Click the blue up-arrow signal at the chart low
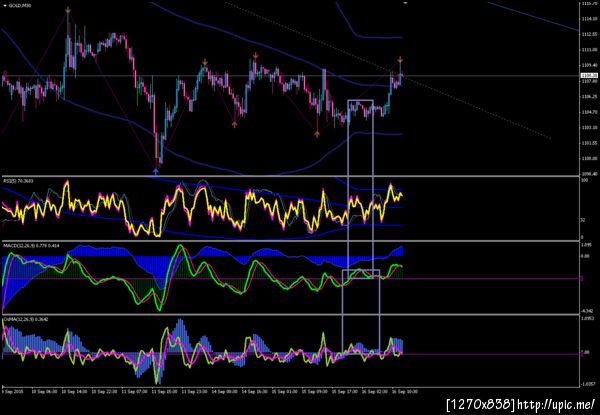600x415 pixels. (x=156, y=171)
